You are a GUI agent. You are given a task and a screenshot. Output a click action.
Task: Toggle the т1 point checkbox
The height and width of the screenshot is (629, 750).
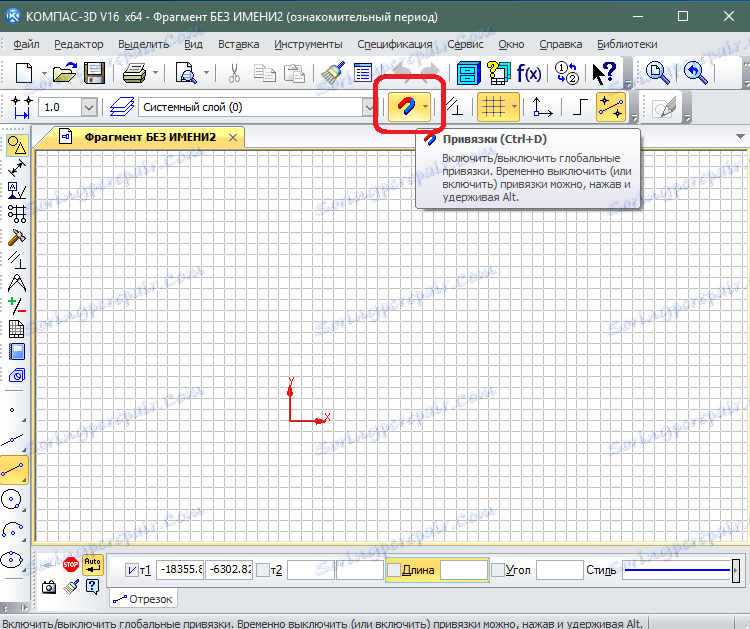point(131,570)
